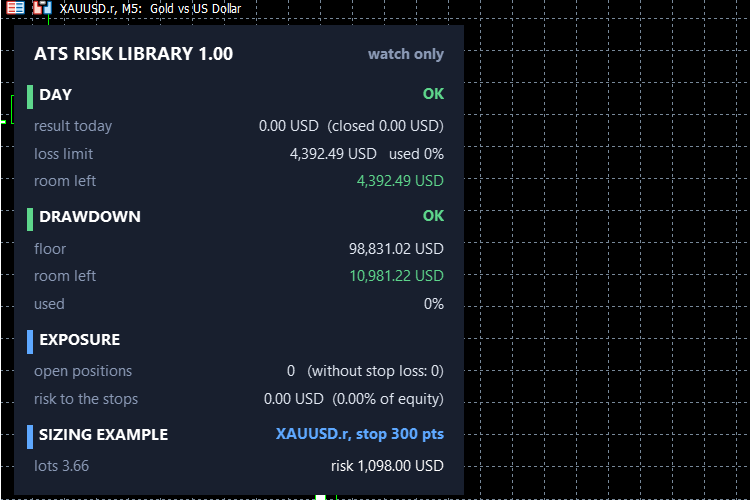Click the EXPOSURE section header
The width and height of the screenshot is (750, 500).
pyautogui.click(x=79, y=340)
